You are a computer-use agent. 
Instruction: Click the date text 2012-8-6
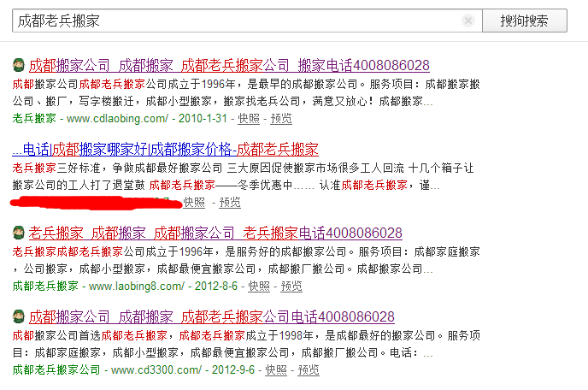pyautogui.click(x=216, y=286)
